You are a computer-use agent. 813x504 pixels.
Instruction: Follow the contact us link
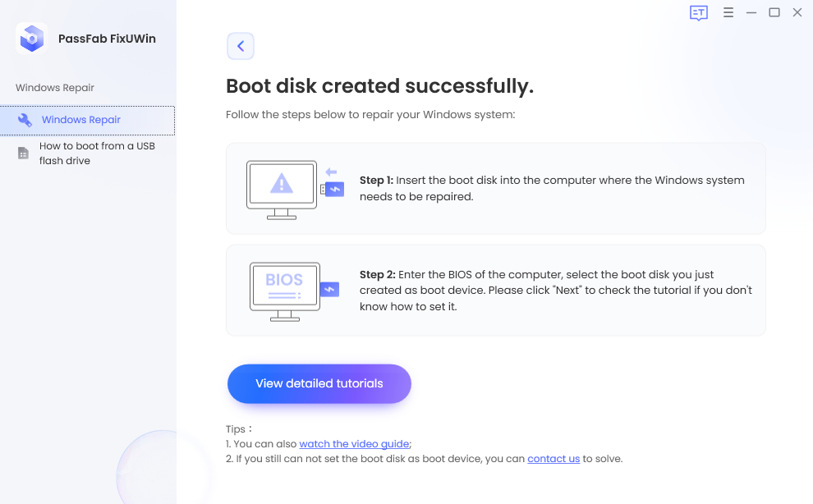(x=553, y=459)
